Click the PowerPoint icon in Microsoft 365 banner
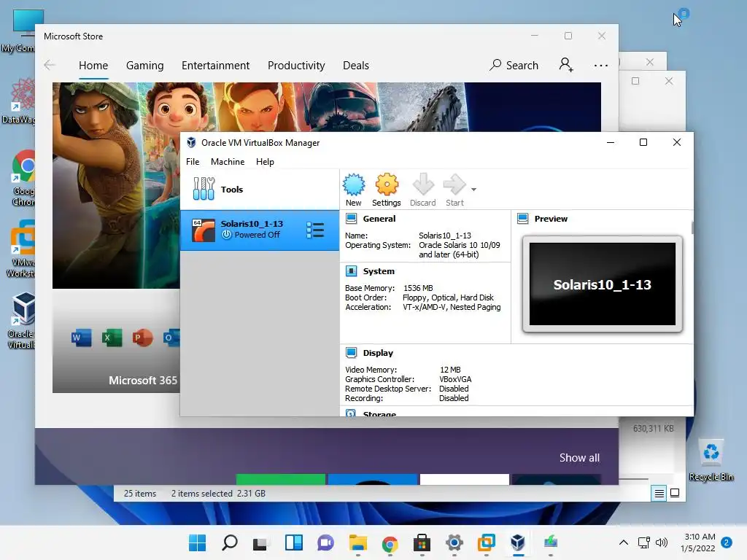This screenshot has height=560, width=747. [142, 338]
